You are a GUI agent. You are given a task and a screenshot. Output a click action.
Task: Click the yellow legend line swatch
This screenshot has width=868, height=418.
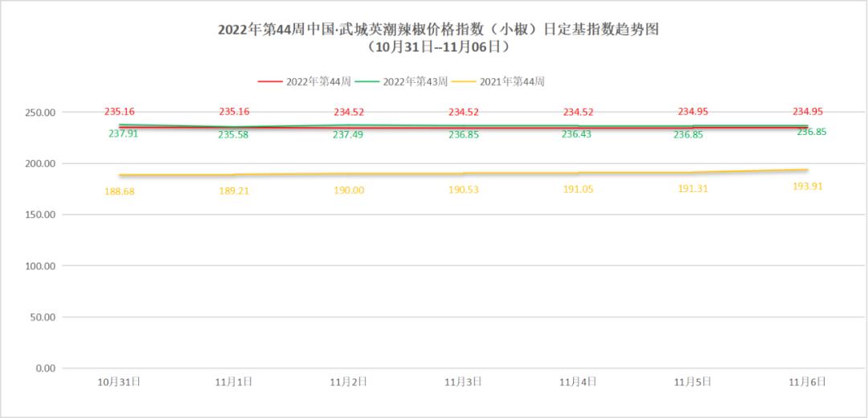pos(464,82)
